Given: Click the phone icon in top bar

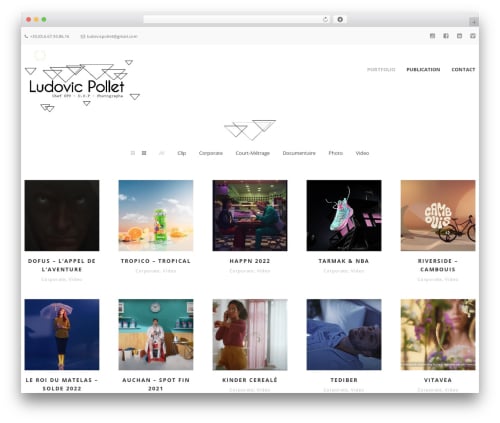Looking at the screenshot, I should (x=26, y=36).
